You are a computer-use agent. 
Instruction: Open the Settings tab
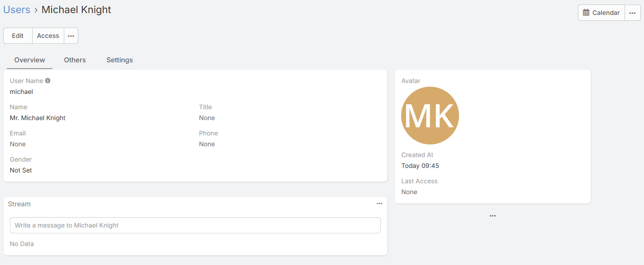pos(119,60)
